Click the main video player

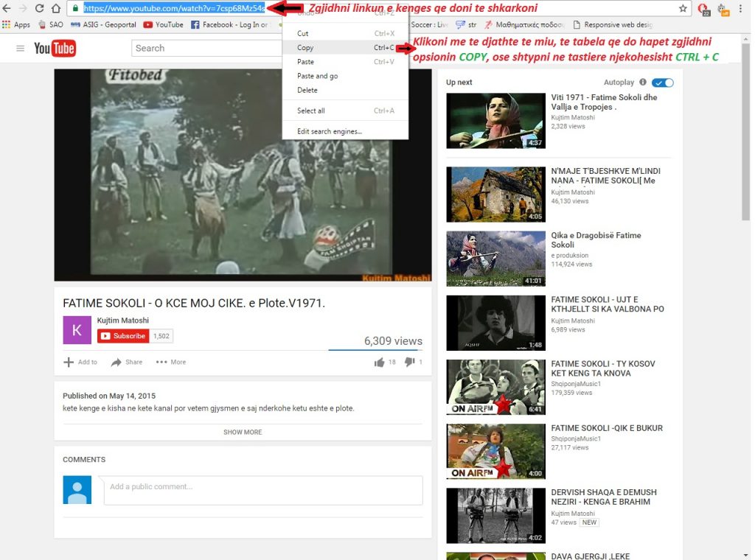tap(243, 175)
